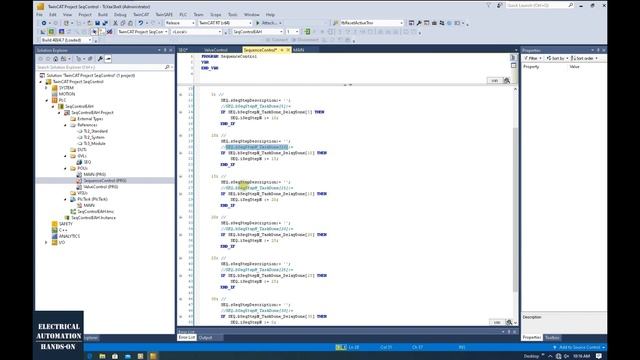
Task: Switch to the Output tab at bottom
Action: click(205, 338)
